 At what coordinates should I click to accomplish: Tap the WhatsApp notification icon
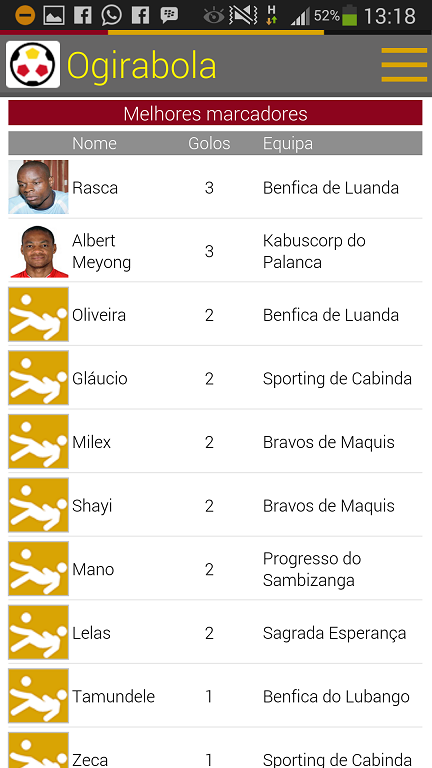pos(112,16)
